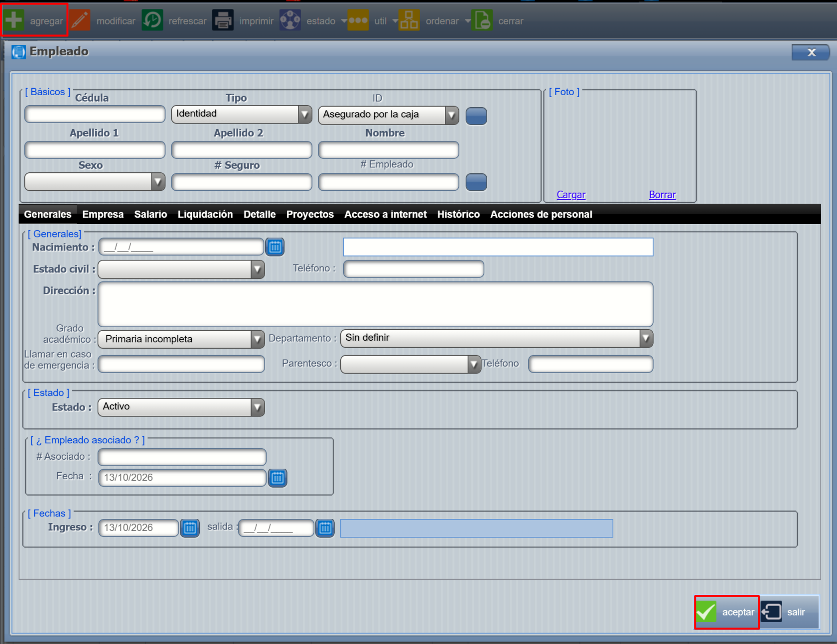Open calendar picker for Ingreso date
The image size is (837, 644).
190,528
